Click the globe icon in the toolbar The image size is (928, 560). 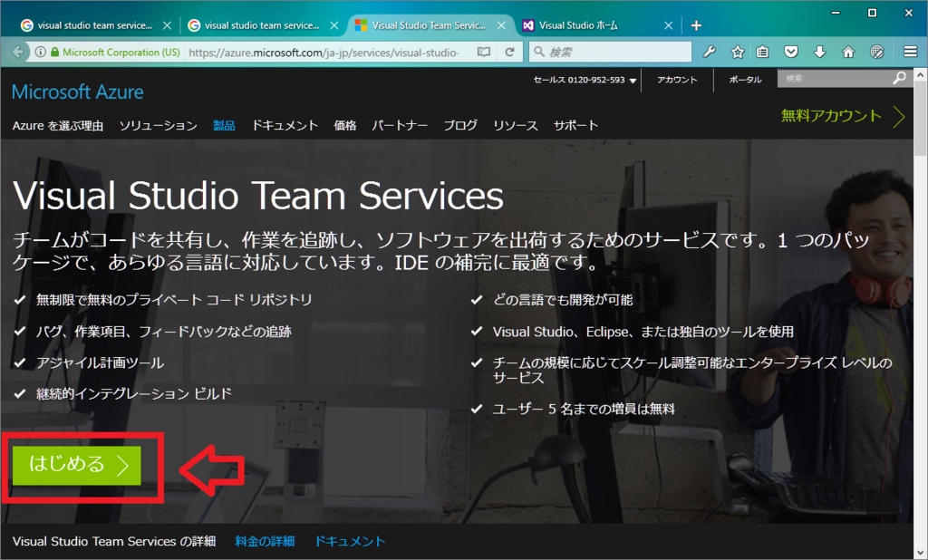coord(877,52)
